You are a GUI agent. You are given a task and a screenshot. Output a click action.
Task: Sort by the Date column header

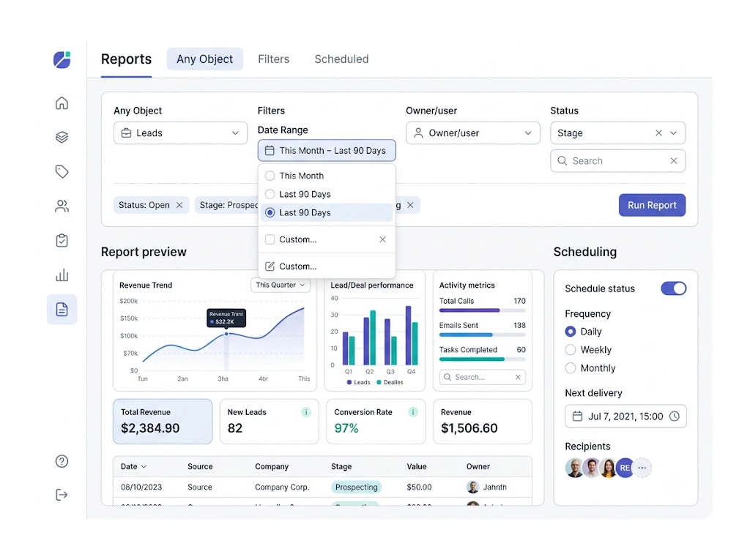pyautogui.click(x=133, y=466)
